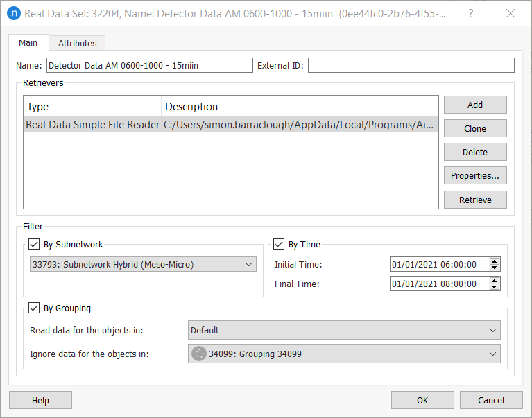Open retriever Properties...
The height and width of the screenshot is (418, 532).
coord(475,175)
